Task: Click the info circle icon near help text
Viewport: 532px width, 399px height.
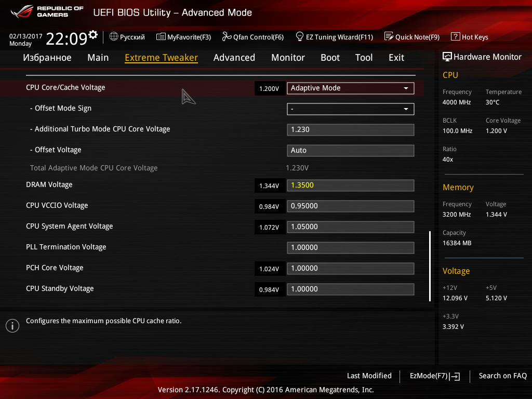Action: (12, 326)
